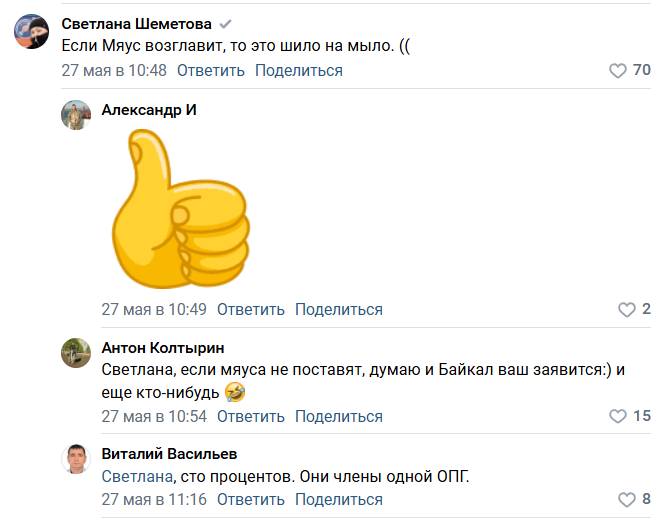Reply to Светлана Шеметова's comment
Viewport: 667px width, 522px height.
tap(211, 71)
